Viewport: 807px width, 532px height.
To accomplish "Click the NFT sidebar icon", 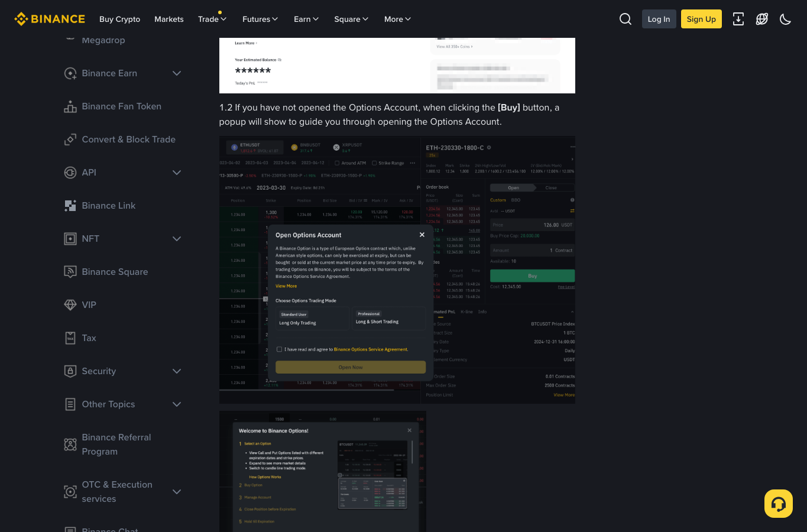I will pos(70,239).
